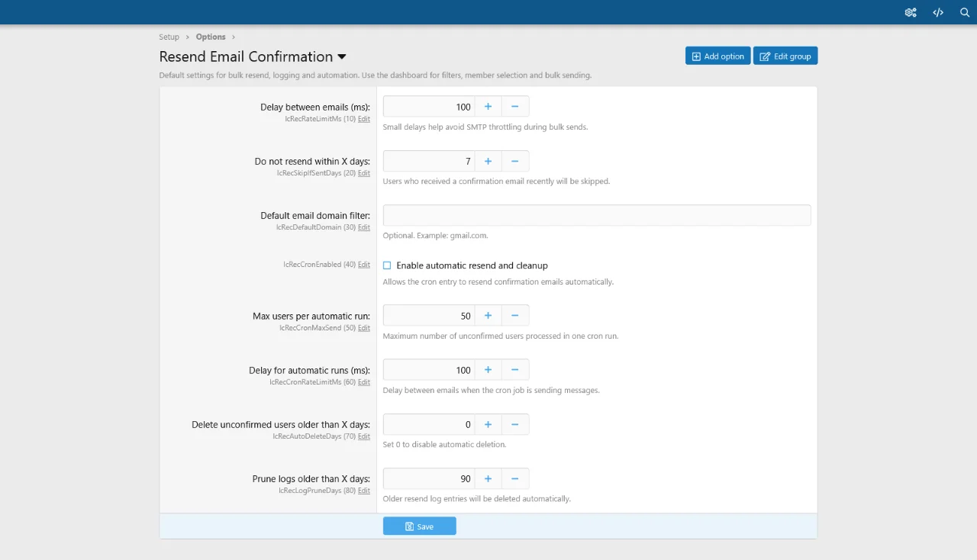Increase Delete unconfirmed users days value
Screen dimensions: 977x560
point(488,424)
